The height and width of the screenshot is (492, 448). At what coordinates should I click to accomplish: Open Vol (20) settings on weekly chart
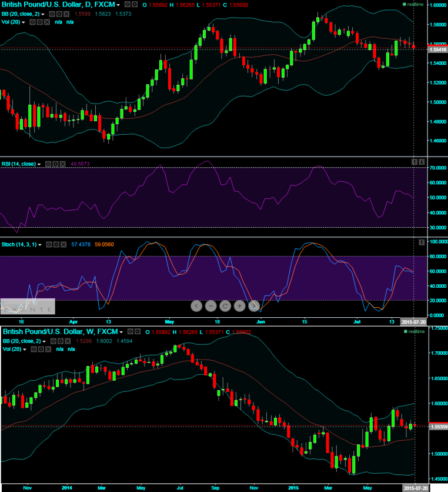[x=41, y=349]
